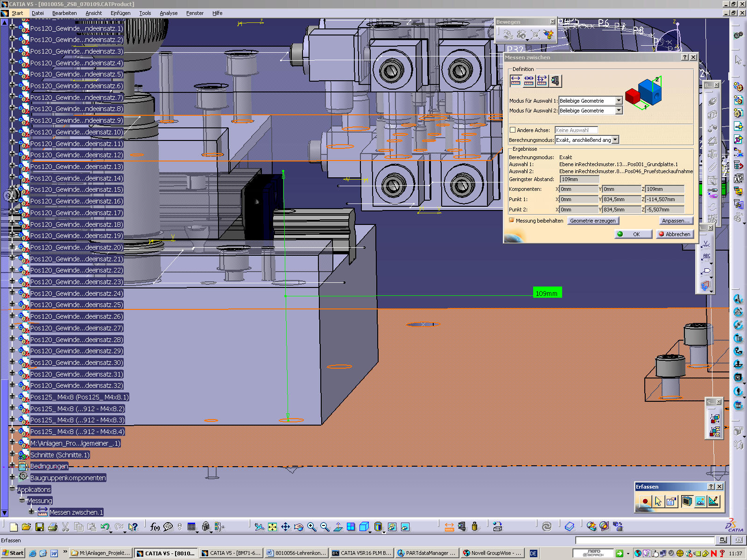The height and width of the screenshot is (560, 747).
Task: Enable the Andere Achse checkbox
Action: [x=513, y=130]
